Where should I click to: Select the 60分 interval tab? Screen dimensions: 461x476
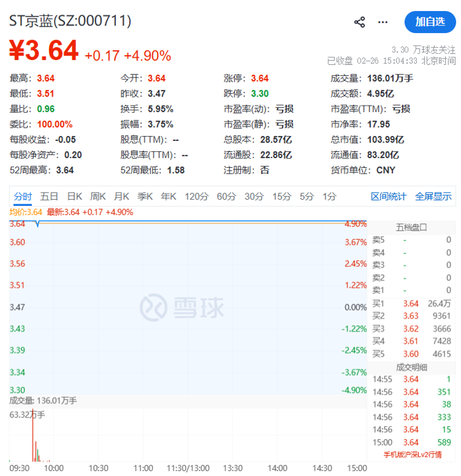click(x=226, y=197)
